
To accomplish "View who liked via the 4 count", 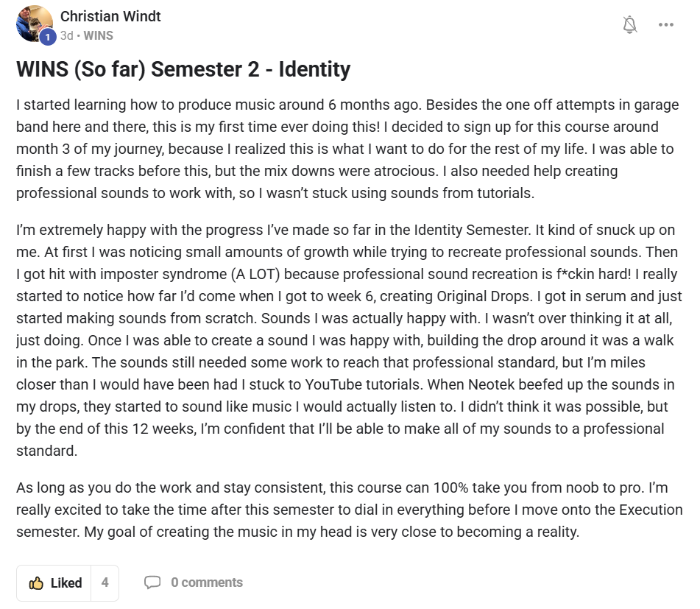I will point(105,582).
